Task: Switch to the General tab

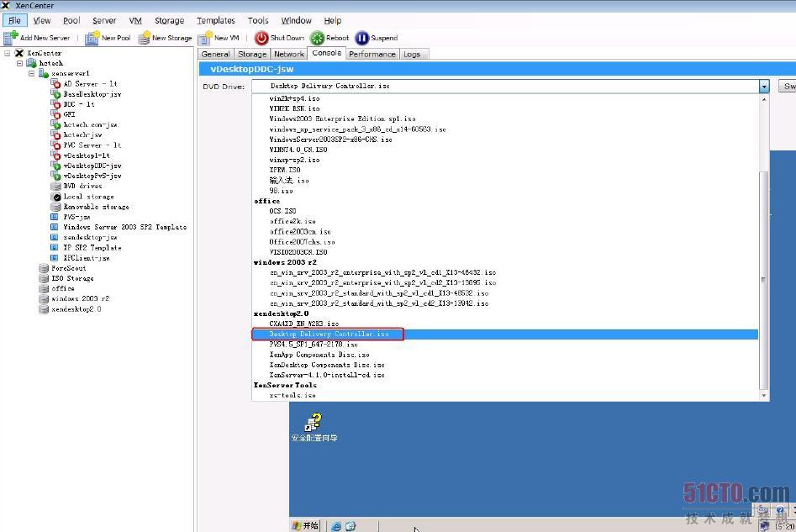Action: 216,54
